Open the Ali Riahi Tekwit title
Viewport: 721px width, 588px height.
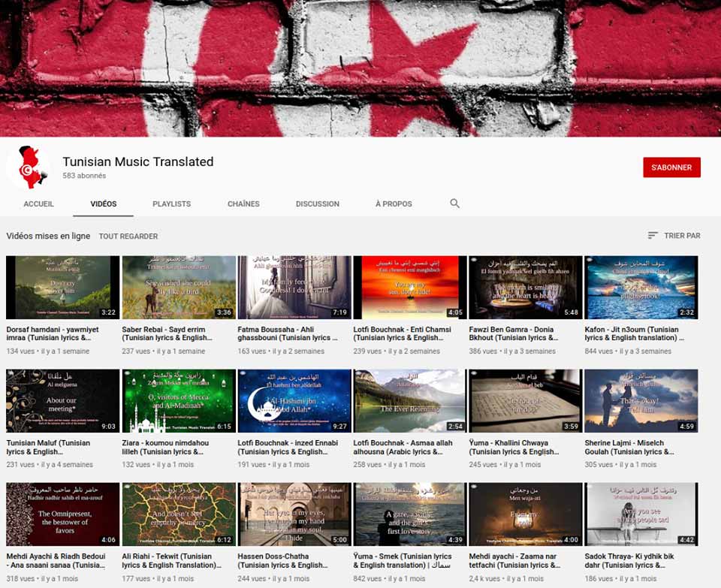click(x=171, y=561)
